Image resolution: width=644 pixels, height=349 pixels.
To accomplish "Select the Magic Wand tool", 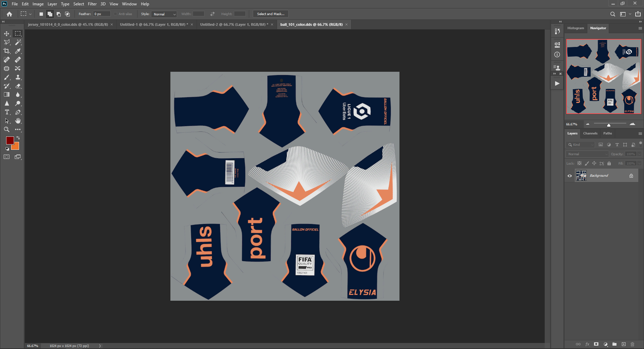I will [x=18, y=42].
